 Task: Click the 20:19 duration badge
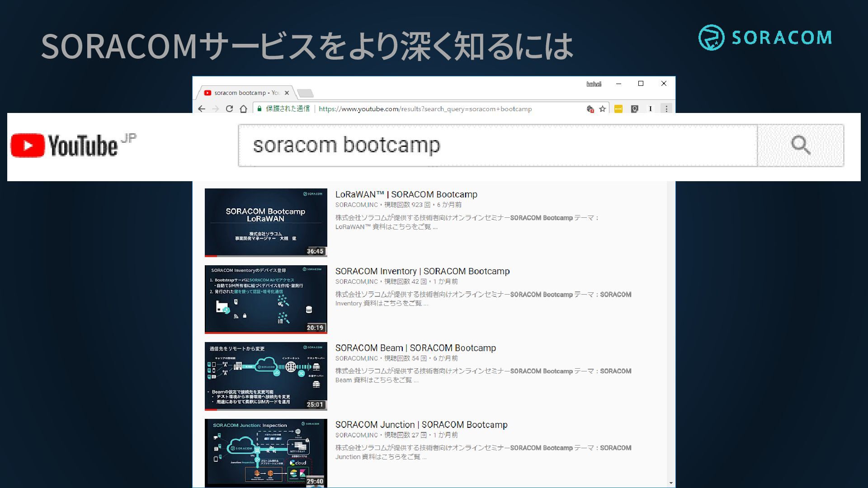(x=315, y=328)
